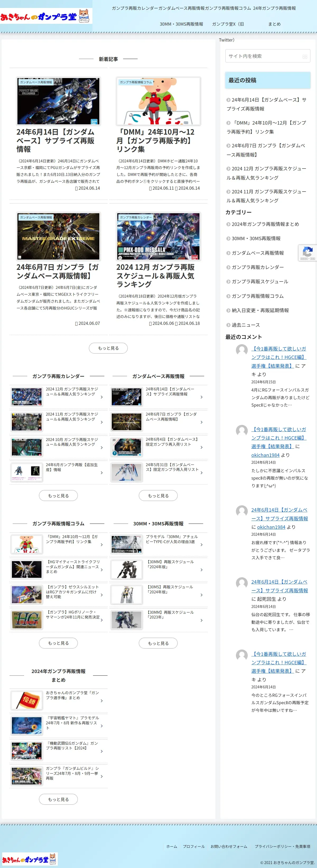
Task: Open PGU Gundam article thumbnail
Action: pos(59,101)
